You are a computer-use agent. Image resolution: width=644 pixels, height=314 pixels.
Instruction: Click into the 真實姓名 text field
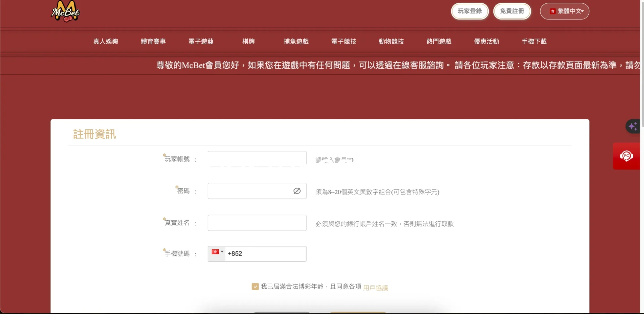pyautogui.click(x=257, y=223)
